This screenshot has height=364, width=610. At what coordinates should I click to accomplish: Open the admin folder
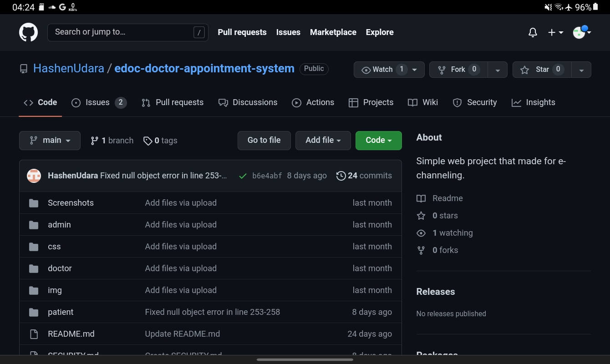coord(59,225)
